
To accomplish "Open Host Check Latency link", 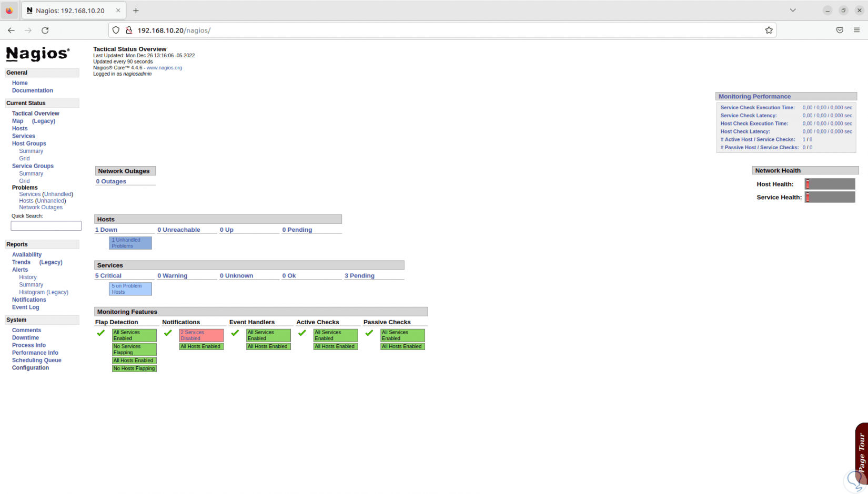I will click(x=745, y=131).
